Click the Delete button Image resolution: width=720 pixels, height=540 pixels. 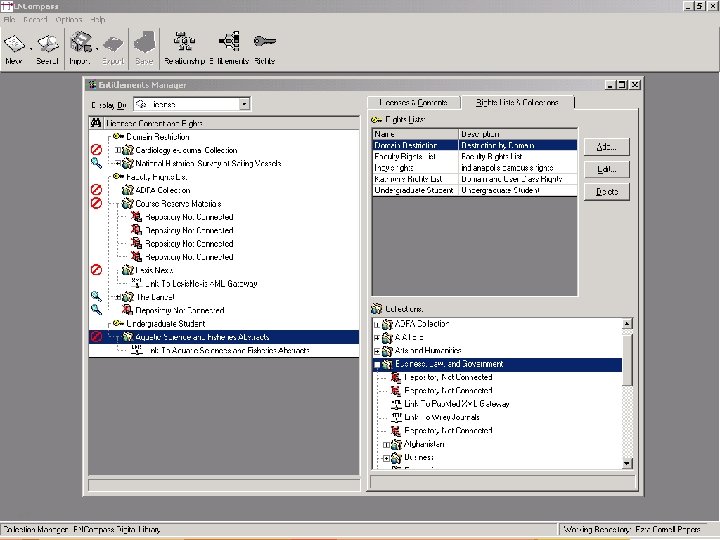pyautogui.click(x=607, y=191)
